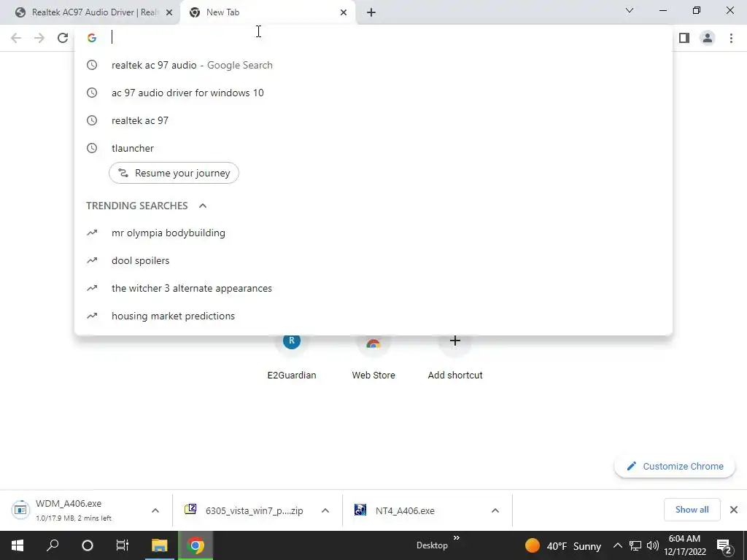Open the Web Store shortcut

[373, 357]
